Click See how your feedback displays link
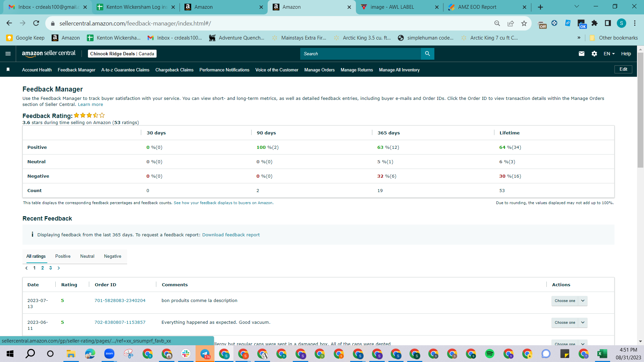This screenshot has width=644, height=362. click(223, 203)
